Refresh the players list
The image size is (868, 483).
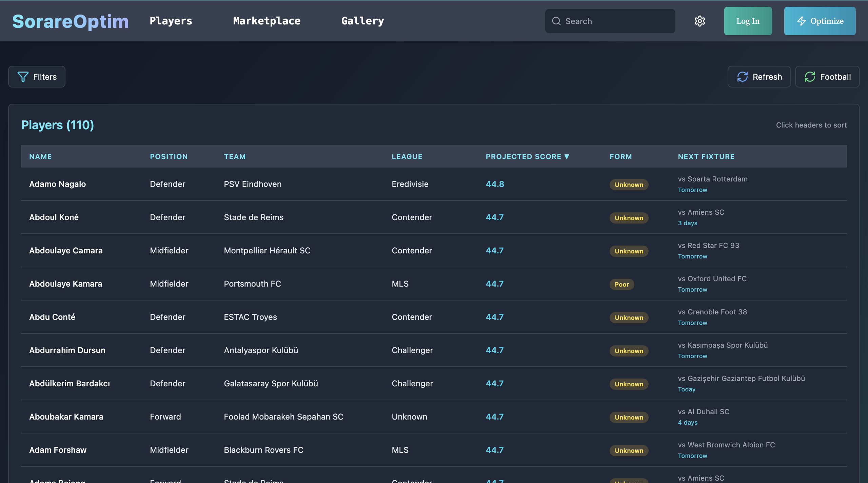coord(759,77)
